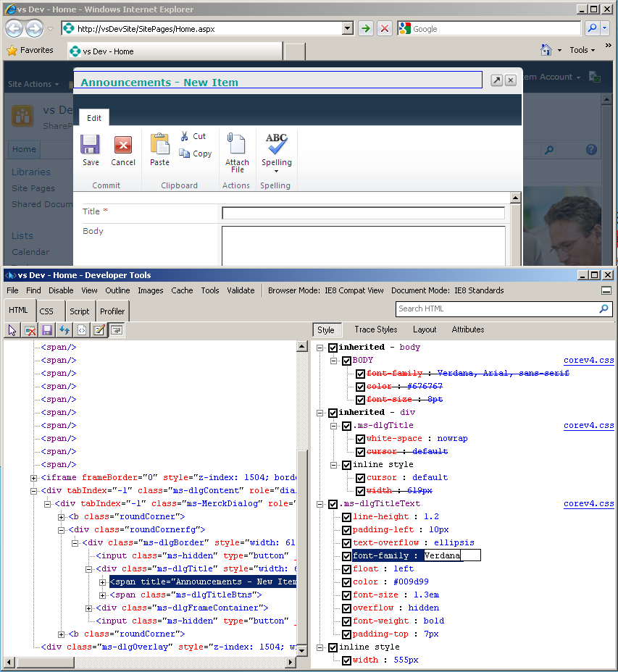Switch to the Trace Styles tab

point(376,329)
